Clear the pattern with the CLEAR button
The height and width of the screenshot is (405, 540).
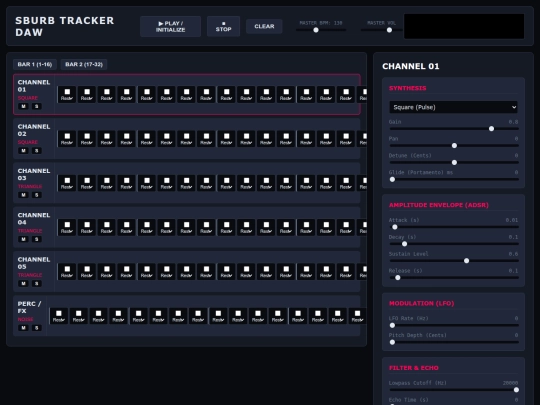[264, 27]
